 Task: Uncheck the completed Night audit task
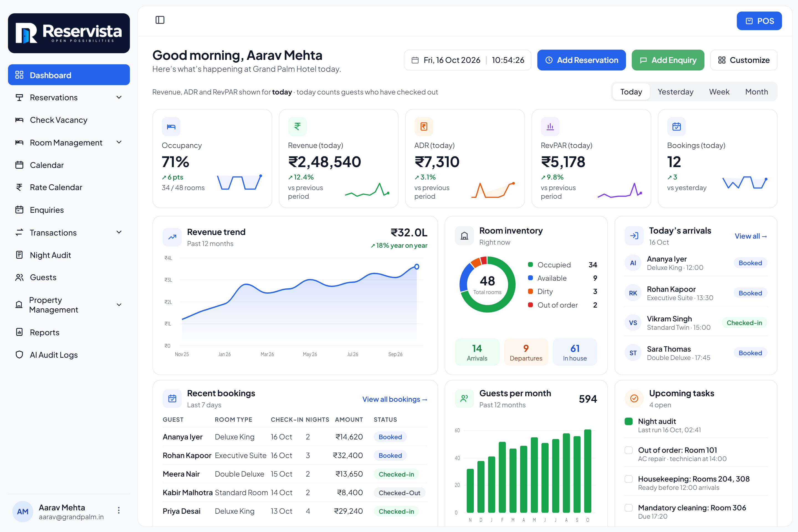629,421
